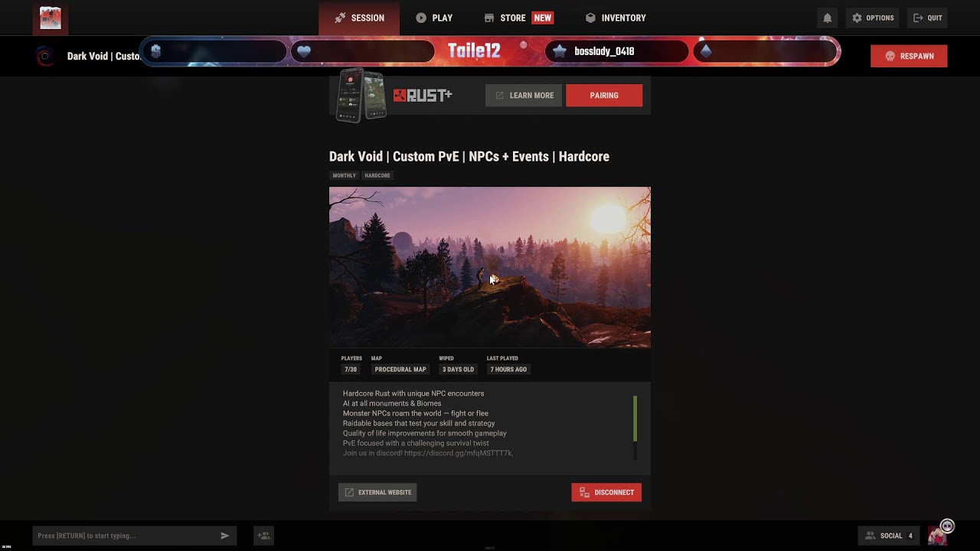This screenshot has width=980, height=551.
Task: Open the Inventory tab
Action: [x=616, y=18]
